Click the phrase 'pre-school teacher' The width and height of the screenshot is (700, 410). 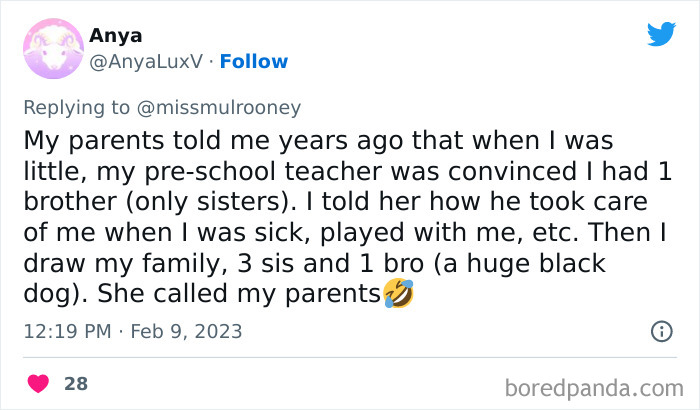[263, 170]
